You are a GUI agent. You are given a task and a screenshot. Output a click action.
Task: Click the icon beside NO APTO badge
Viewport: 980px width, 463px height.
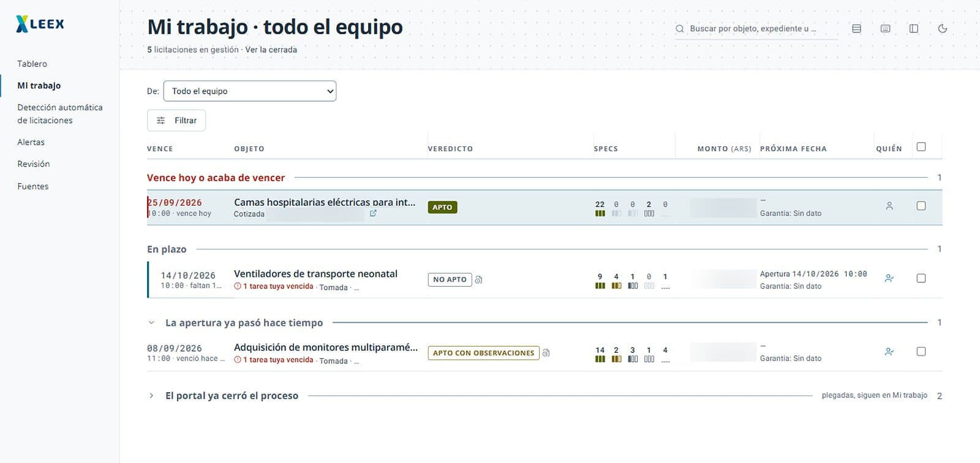point(479,280)
